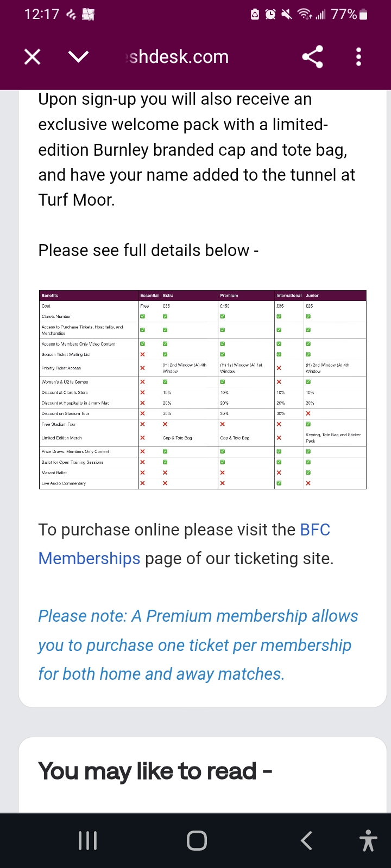The width and height of the screenshot is (391, 868).
Task: Tap the battery 77% indicator
Action: pos(349,15)
